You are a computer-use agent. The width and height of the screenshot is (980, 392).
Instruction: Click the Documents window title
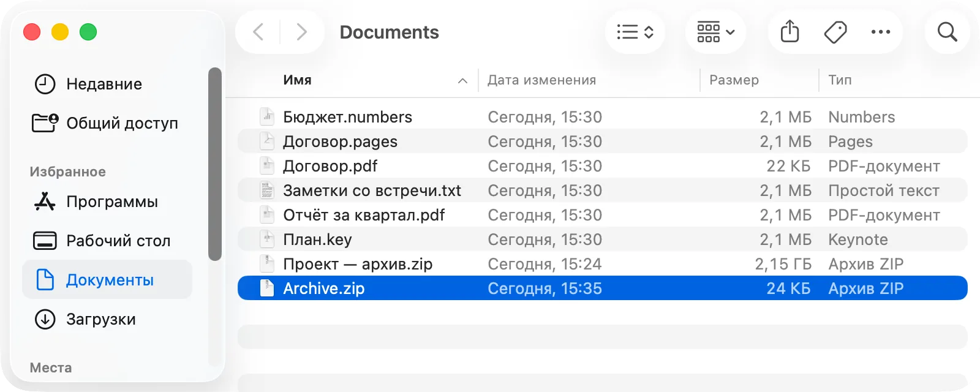click(389, 32)
